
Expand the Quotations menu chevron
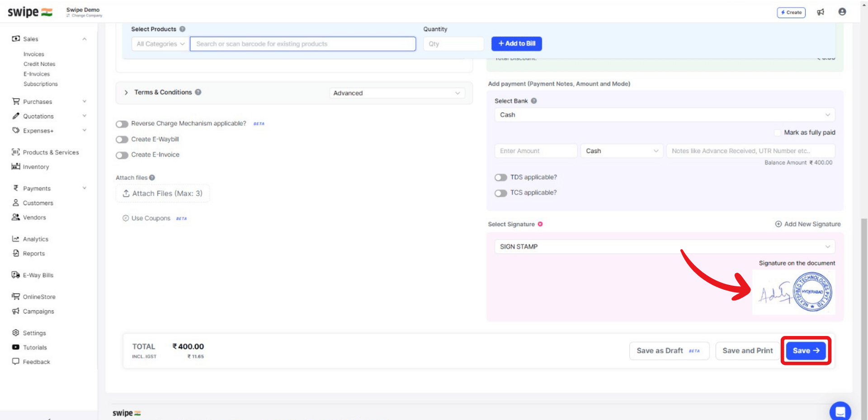tap(85, 116)
